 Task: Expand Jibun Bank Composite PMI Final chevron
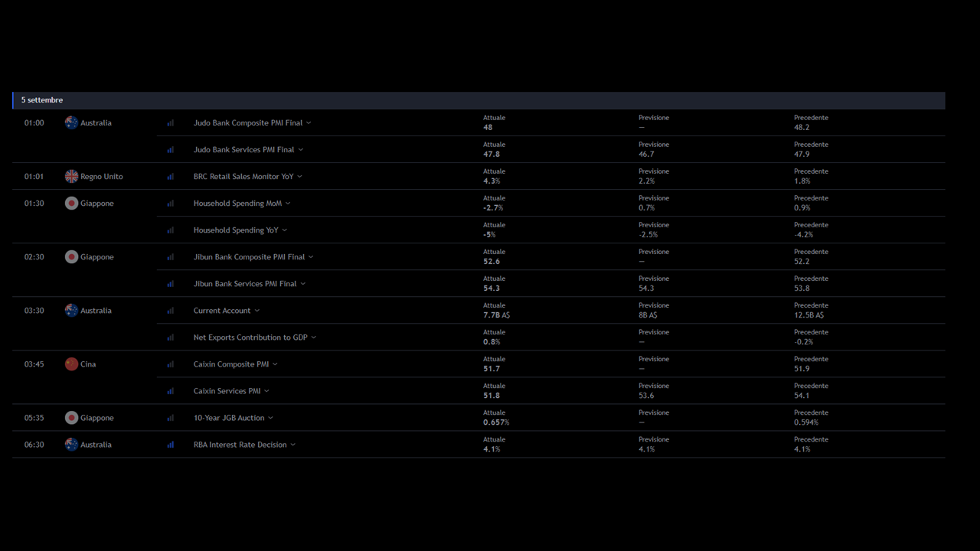[x=311, y=257]
